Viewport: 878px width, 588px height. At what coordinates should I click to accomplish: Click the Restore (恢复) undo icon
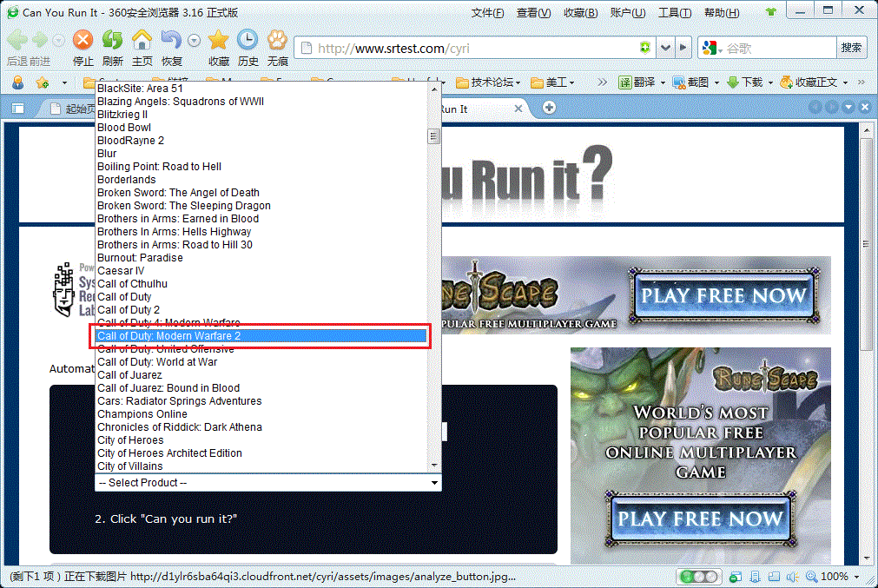point(171,40)
